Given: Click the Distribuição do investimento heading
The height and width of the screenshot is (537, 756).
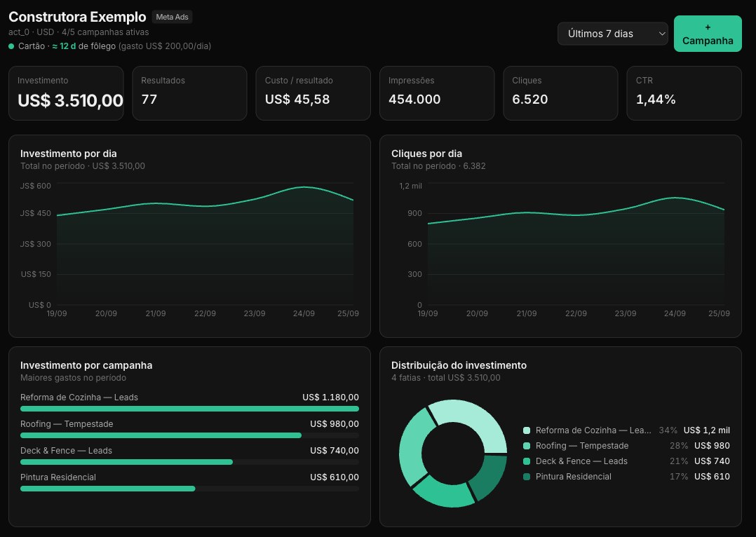Looking at the screenshot, I should click(459, 365).
